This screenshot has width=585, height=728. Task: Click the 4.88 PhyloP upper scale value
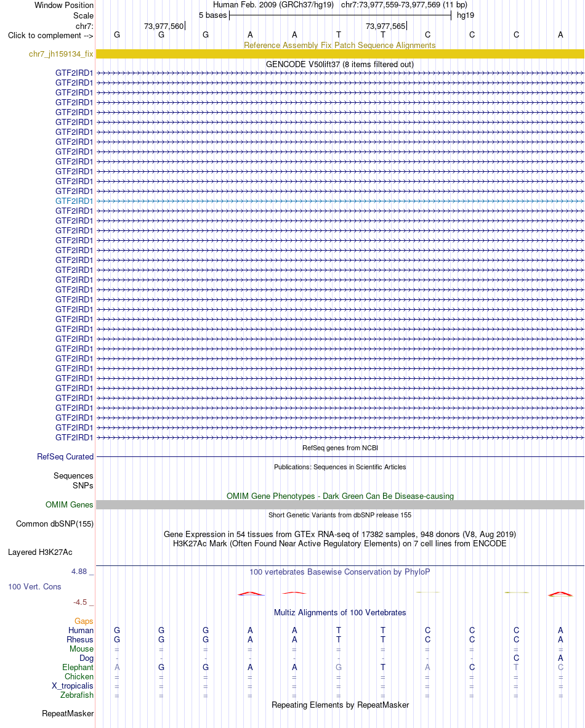click(79, 572)
